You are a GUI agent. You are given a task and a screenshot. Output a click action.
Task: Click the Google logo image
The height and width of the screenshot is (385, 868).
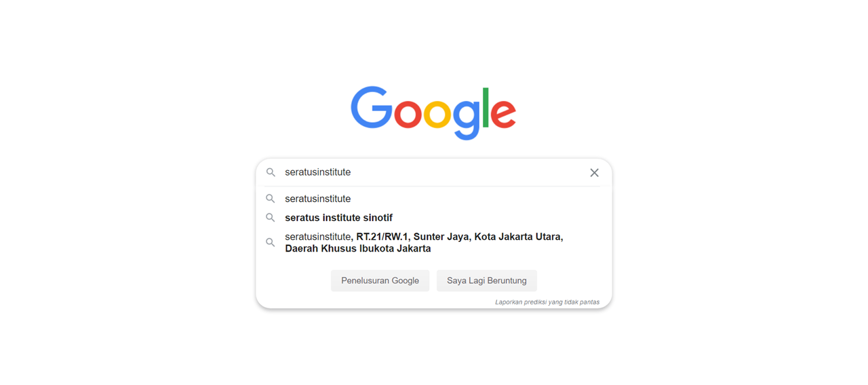click(433, 113)
